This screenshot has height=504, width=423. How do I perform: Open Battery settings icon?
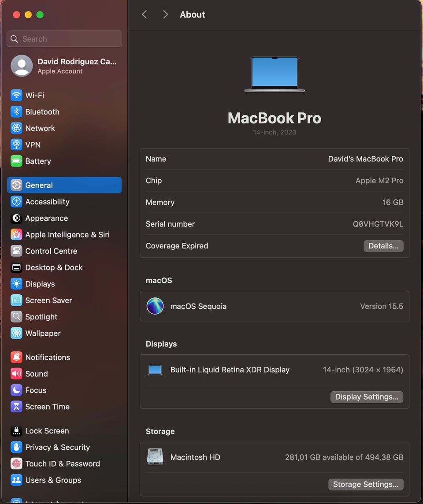coord(16,161)
